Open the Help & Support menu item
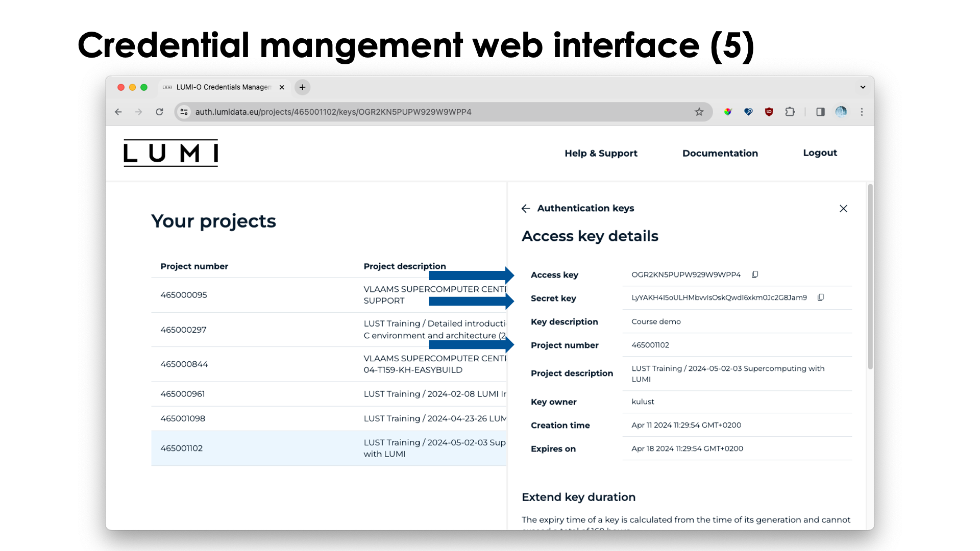This screenshot has width=980, height=551. pos(601,153)
